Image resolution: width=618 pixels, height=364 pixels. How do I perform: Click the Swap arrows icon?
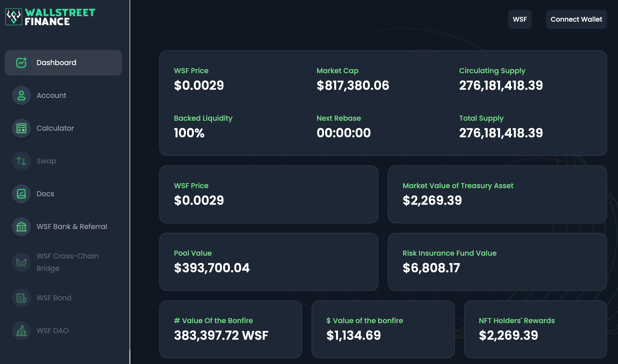point(21,161)
